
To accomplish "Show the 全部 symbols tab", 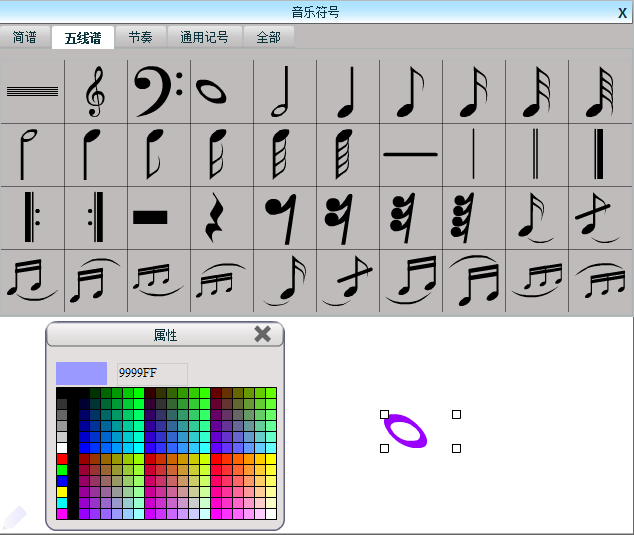I will click(268, 37).
